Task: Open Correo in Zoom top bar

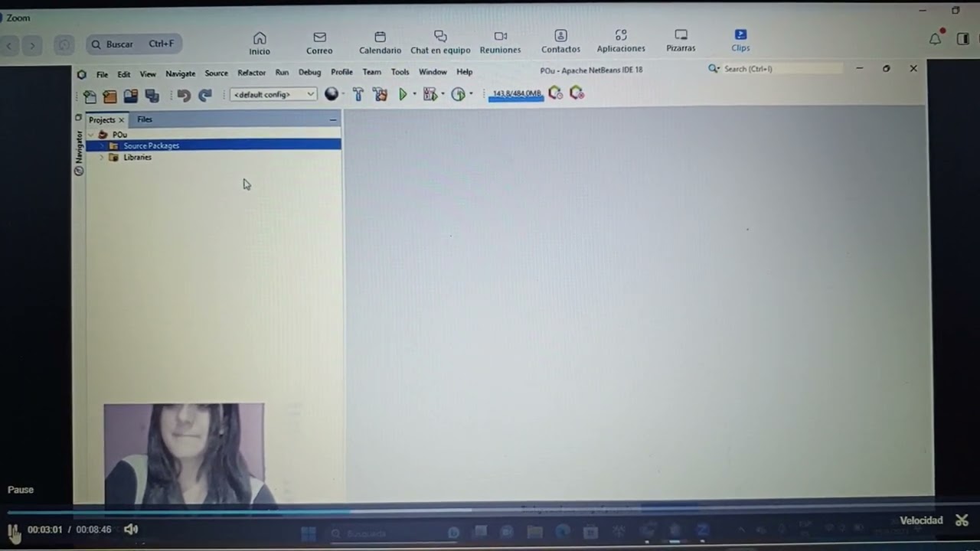Action: [x=319, y=43]
